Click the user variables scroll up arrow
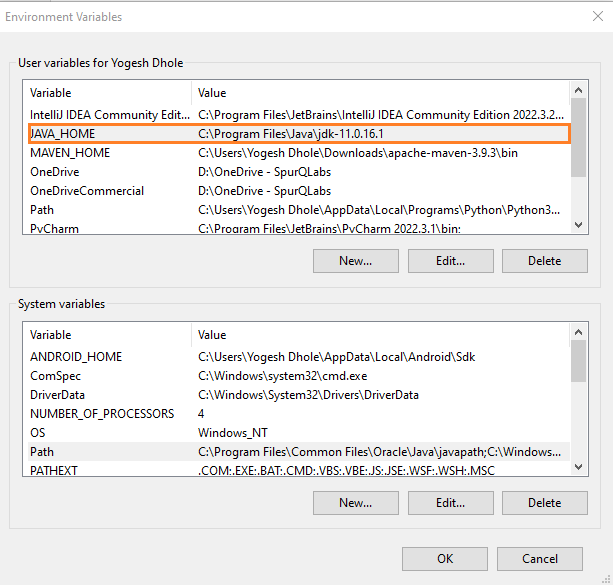Screen dimensions: 613x586 tap(579, 90)
